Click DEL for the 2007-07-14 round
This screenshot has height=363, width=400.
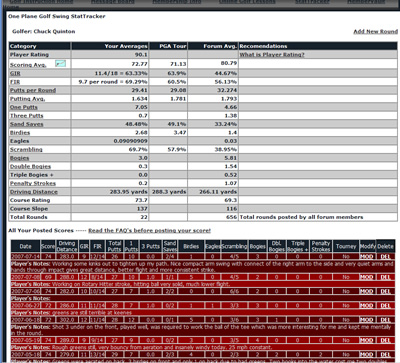[x=385, y=257]
